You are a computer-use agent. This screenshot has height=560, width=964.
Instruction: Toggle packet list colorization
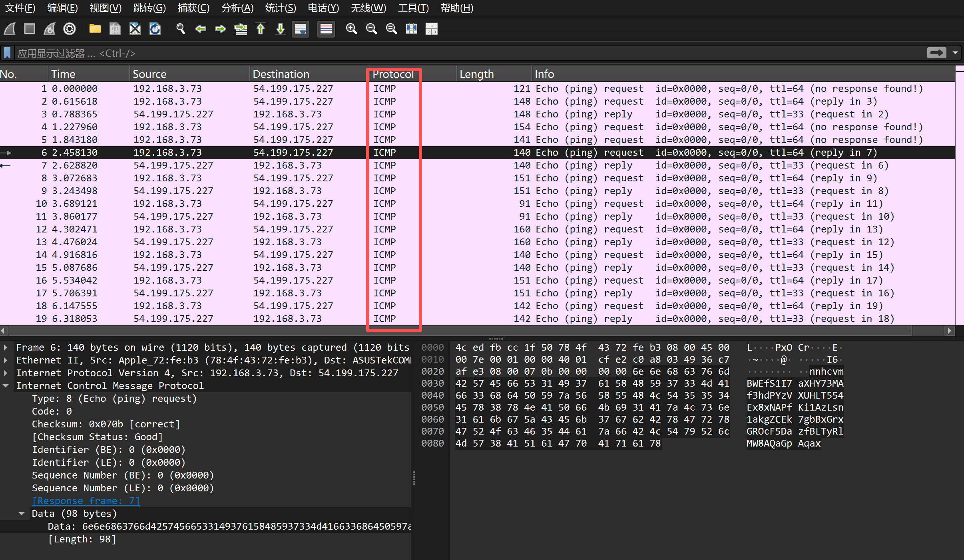point(326,29)
